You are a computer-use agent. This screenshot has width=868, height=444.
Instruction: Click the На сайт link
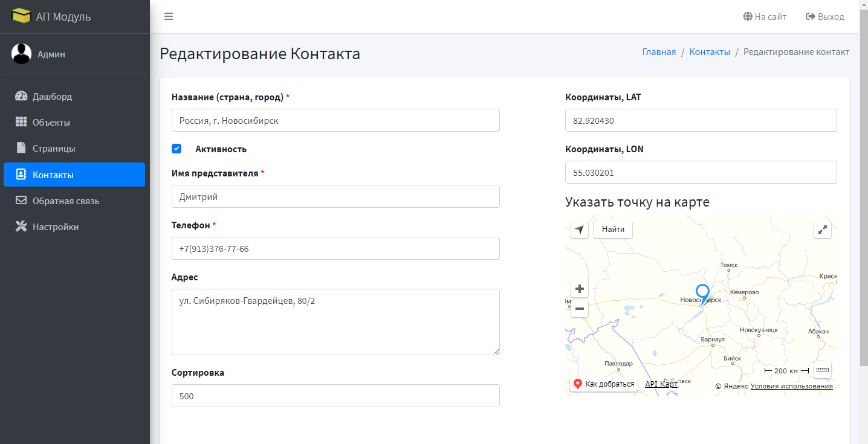point(765,16)
